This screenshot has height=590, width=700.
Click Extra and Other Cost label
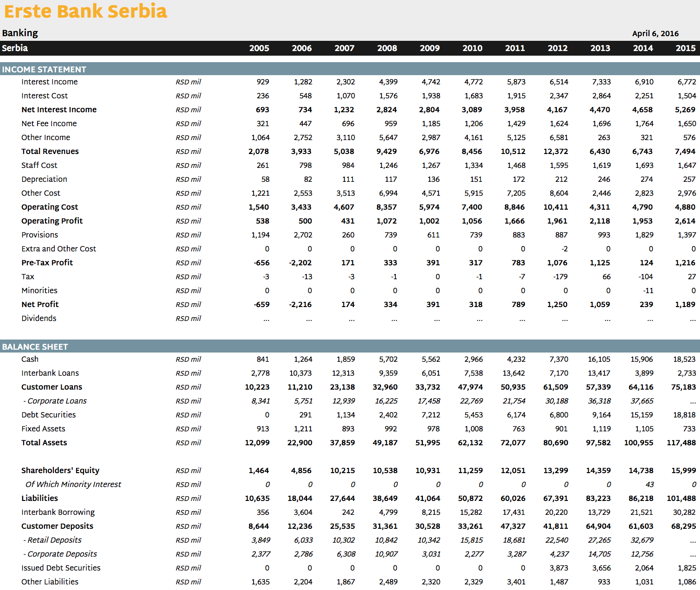[x=59, y=249]
